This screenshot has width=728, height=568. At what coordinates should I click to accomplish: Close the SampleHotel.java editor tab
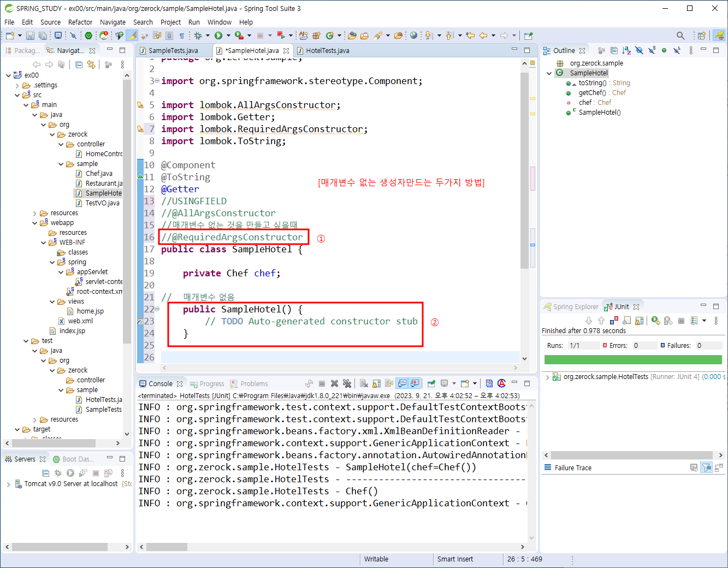(286, 50)
